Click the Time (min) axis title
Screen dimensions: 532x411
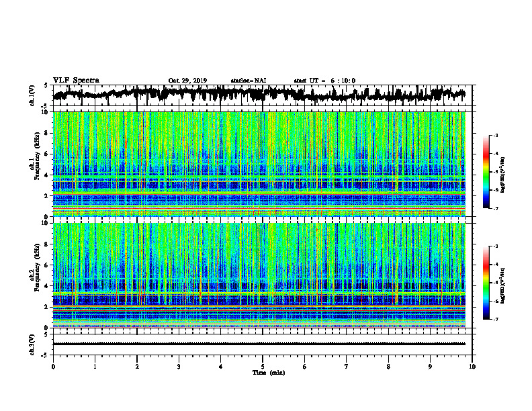click(x=269, y=373)
